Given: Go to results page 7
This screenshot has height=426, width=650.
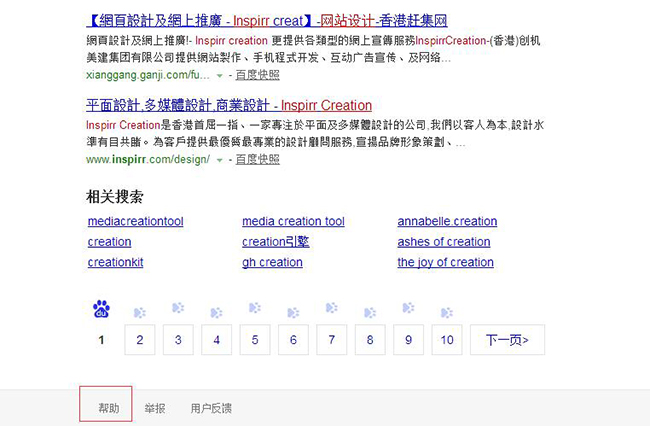Looking at the screenshot, I should click(332, 340).
